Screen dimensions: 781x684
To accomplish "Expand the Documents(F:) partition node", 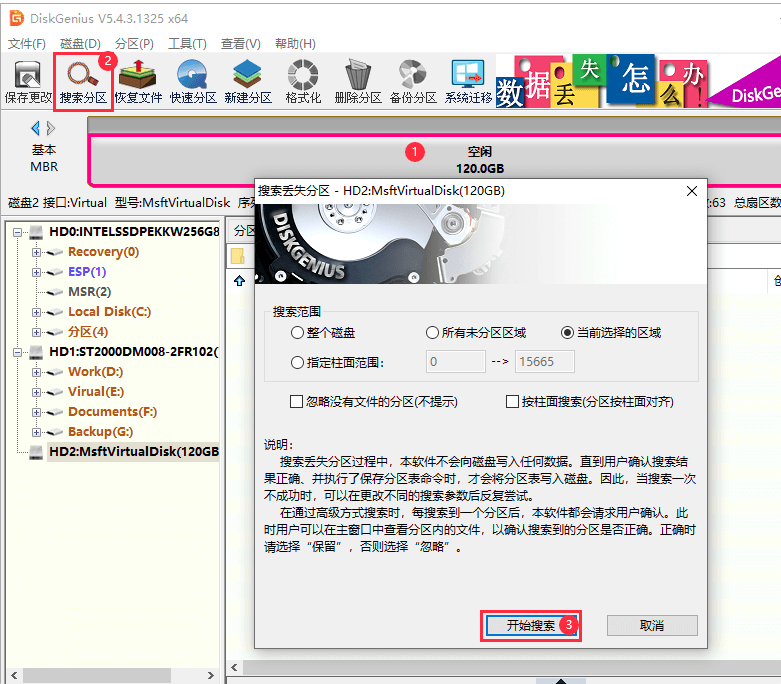I will click(36, 412).
